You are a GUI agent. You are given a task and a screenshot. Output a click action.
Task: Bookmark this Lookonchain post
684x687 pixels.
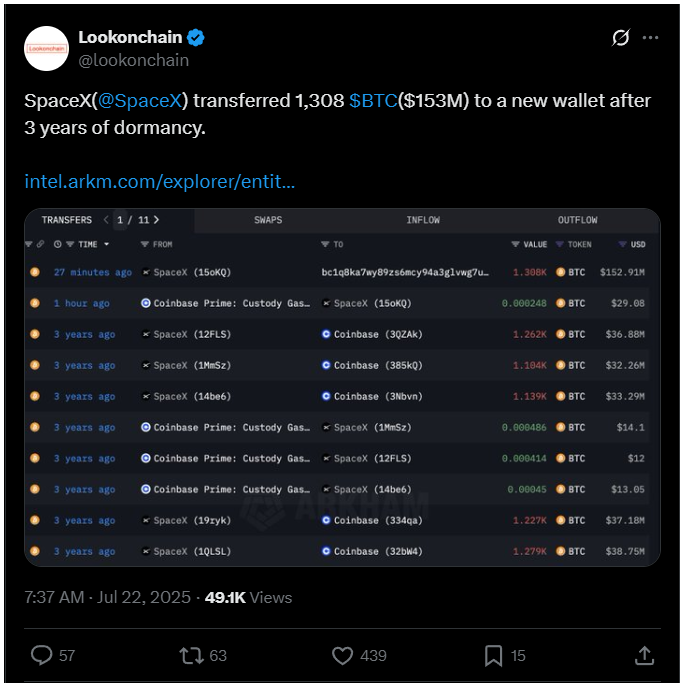point(493,655)
